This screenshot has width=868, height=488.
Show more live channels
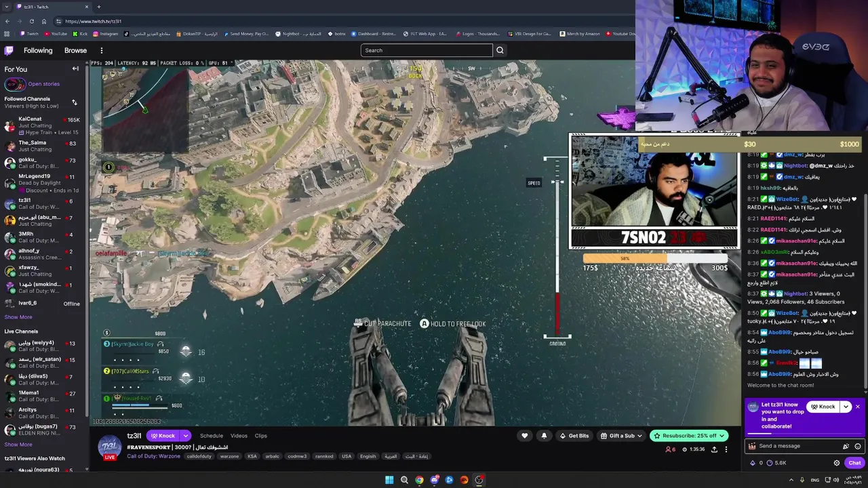coord(18,445)
